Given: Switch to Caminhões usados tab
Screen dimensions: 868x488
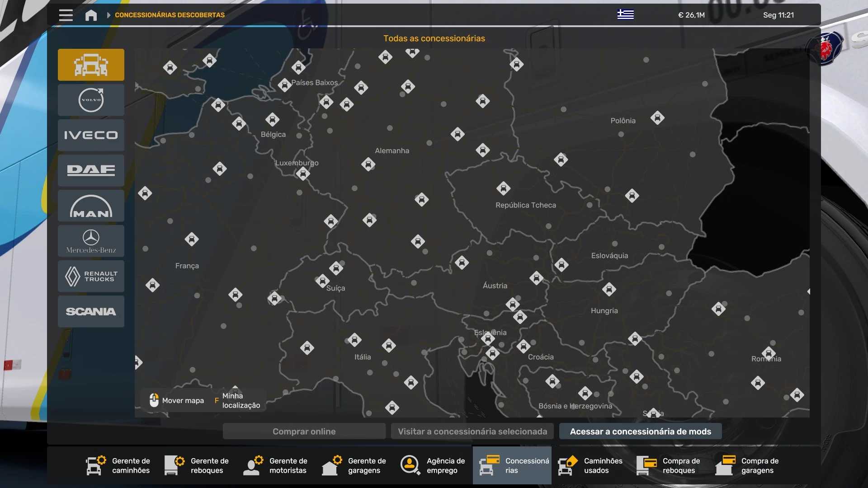Looking at the screenshot, I should click(590, 465).
